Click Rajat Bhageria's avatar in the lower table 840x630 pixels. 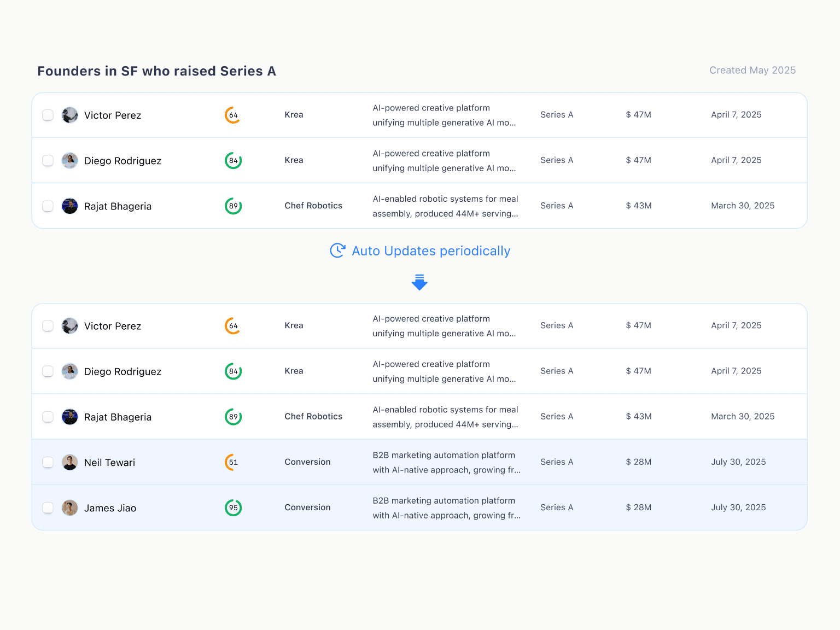(x=69, y=417)
